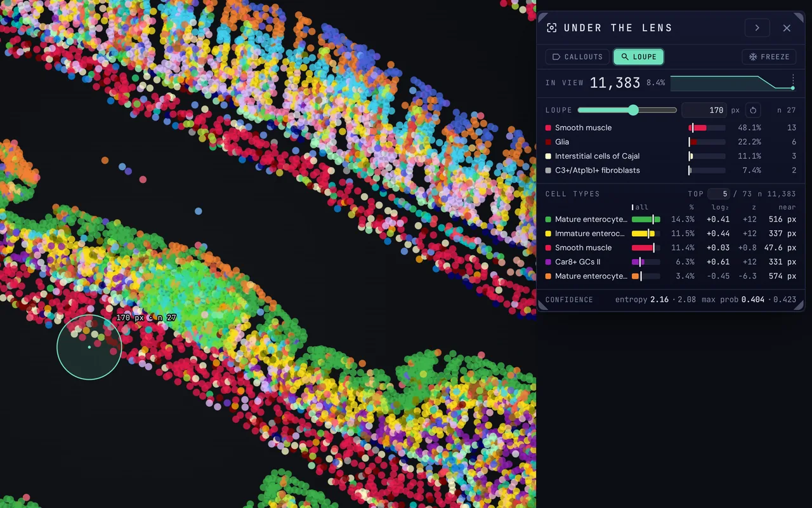Screen dimensions: 812x508
Task: Sort cell types by the z column header
Action: click(x=754, y=207)
